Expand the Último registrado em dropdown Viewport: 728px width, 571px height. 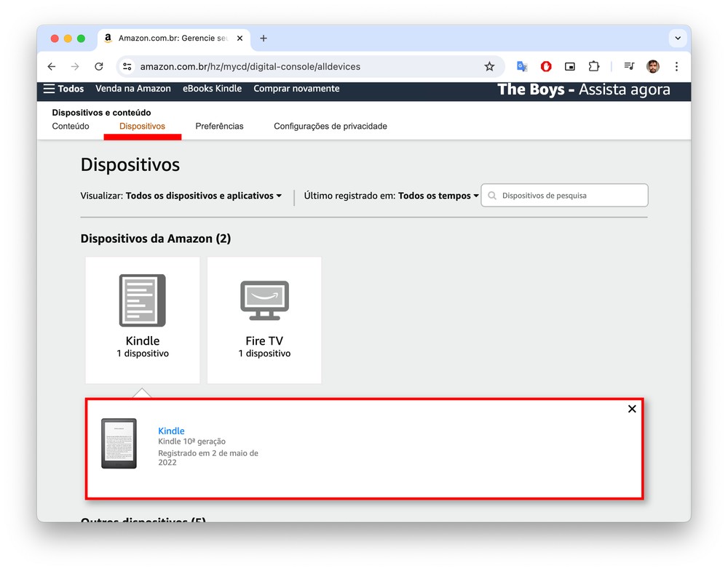438,196
